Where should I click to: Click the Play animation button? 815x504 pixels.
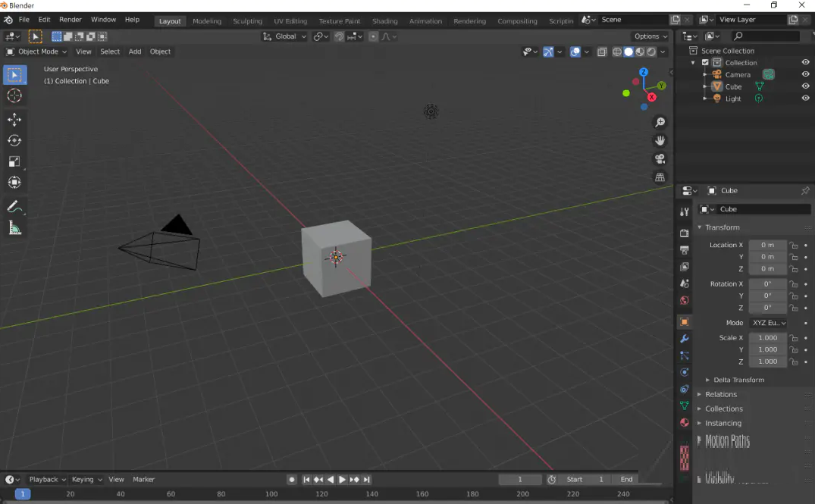pyautogui.click(x=342, y=480)
